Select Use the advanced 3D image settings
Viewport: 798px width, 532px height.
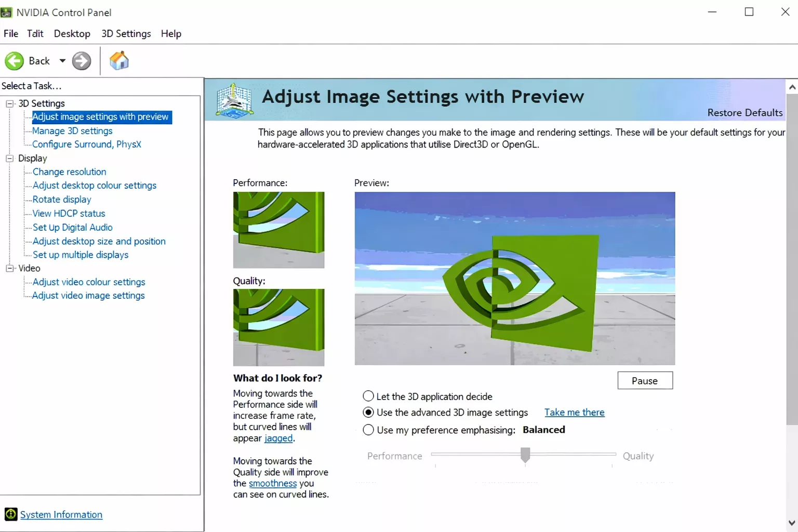[368, 413]
